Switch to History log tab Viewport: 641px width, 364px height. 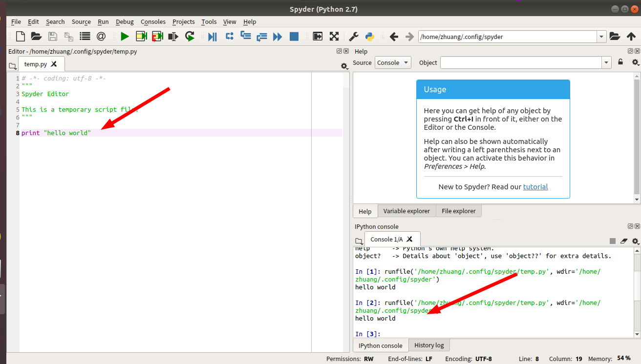point(429,345)
